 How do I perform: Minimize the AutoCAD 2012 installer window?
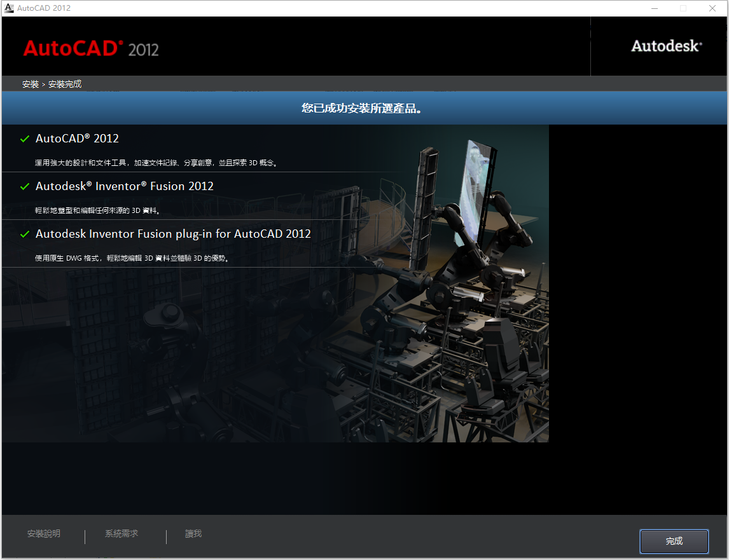coord(655,8)
